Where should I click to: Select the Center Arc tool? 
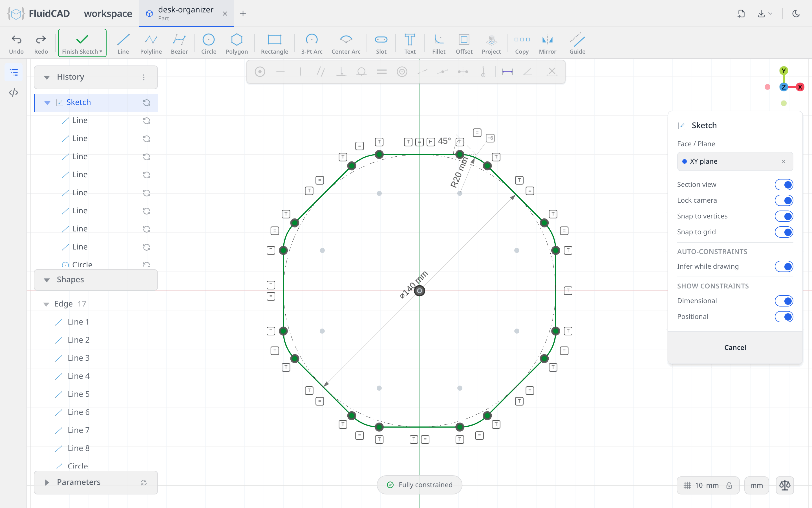(346, 43)
